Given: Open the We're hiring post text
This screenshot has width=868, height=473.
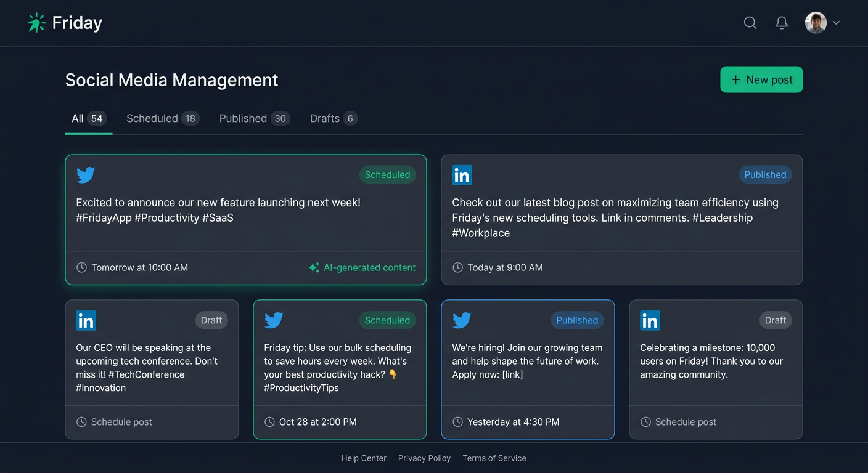Looking at the screenshot, I should 527,361.
